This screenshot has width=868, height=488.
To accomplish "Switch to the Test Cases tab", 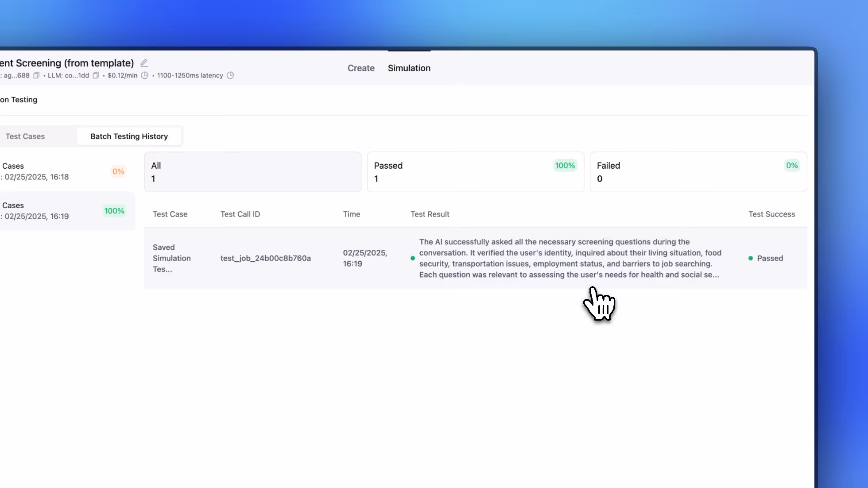I will pyautogui.click(x=25, y=136).
